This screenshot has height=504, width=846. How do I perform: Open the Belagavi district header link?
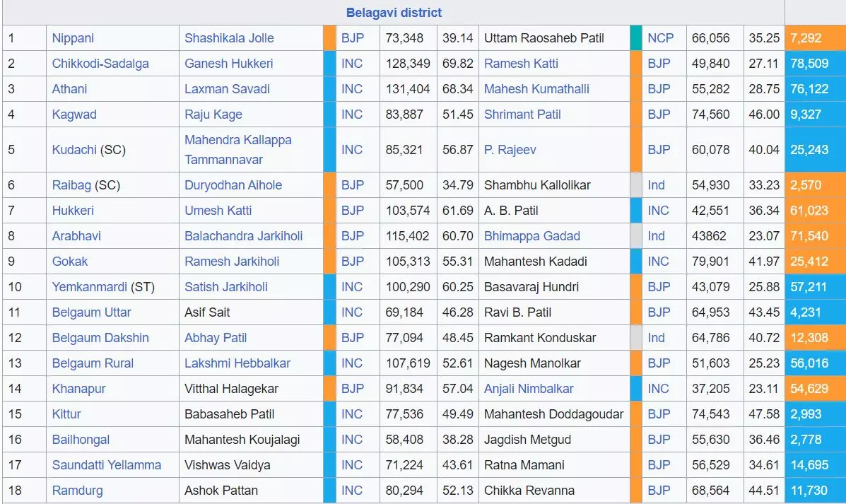[x=394, y=13]
